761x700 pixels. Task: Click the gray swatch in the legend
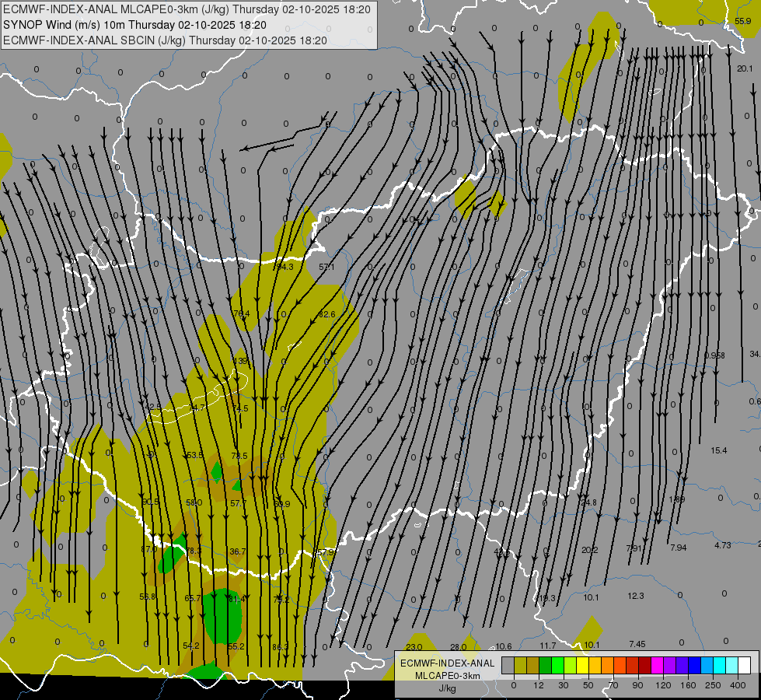pos(508,665)
